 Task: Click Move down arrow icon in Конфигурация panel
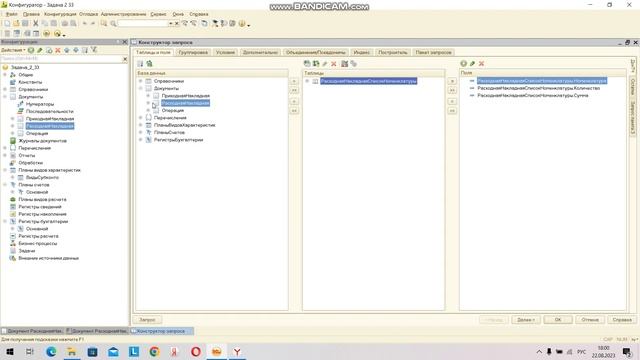click(76, 50)
